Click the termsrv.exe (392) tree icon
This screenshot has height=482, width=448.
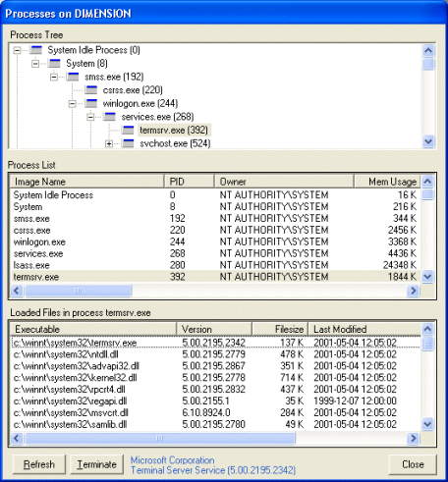coord(128,131)
